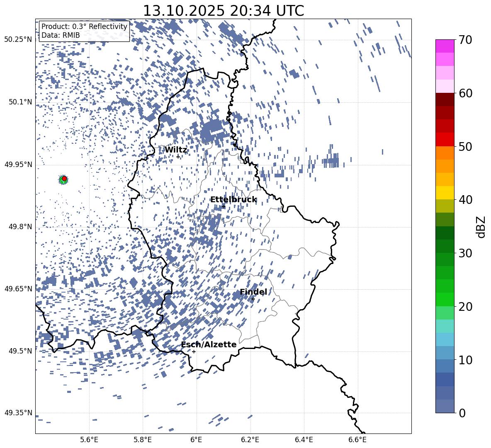Click the 49.95°N latitude label
491x448 pixels.
coord(18,164)
